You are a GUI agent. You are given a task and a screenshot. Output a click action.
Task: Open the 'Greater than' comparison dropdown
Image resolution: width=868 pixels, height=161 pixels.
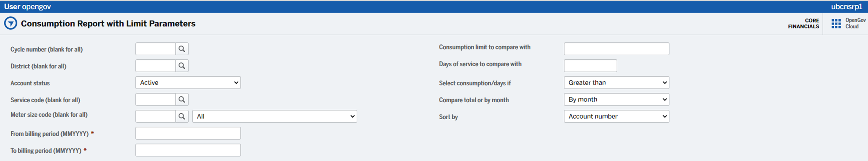(616, 83)
